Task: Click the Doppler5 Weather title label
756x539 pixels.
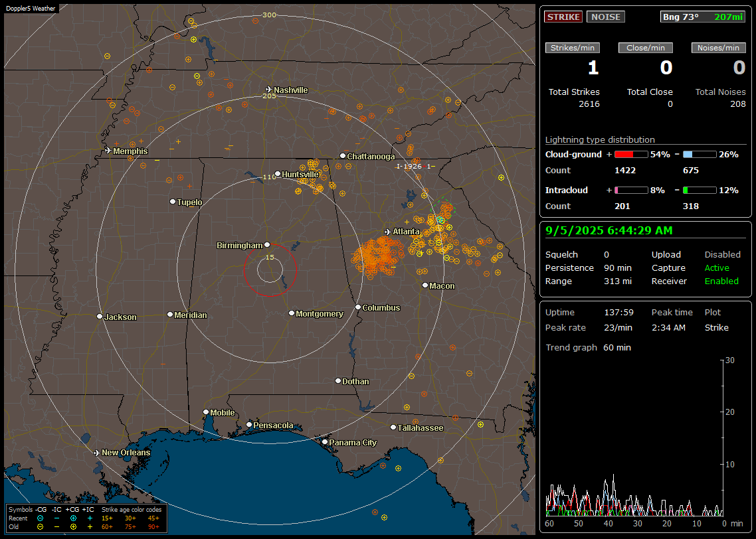Action: point(31,8)
